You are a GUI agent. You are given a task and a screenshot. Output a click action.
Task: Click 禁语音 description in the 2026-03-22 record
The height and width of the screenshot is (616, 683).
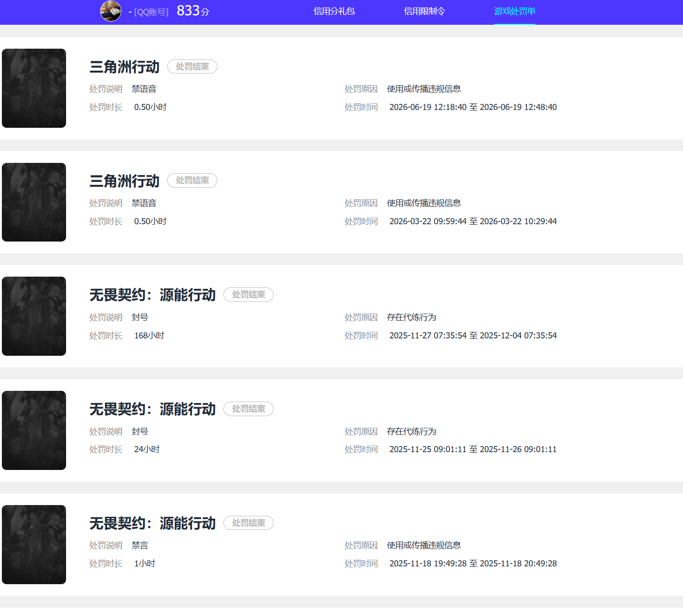click(x=144, y=203)
